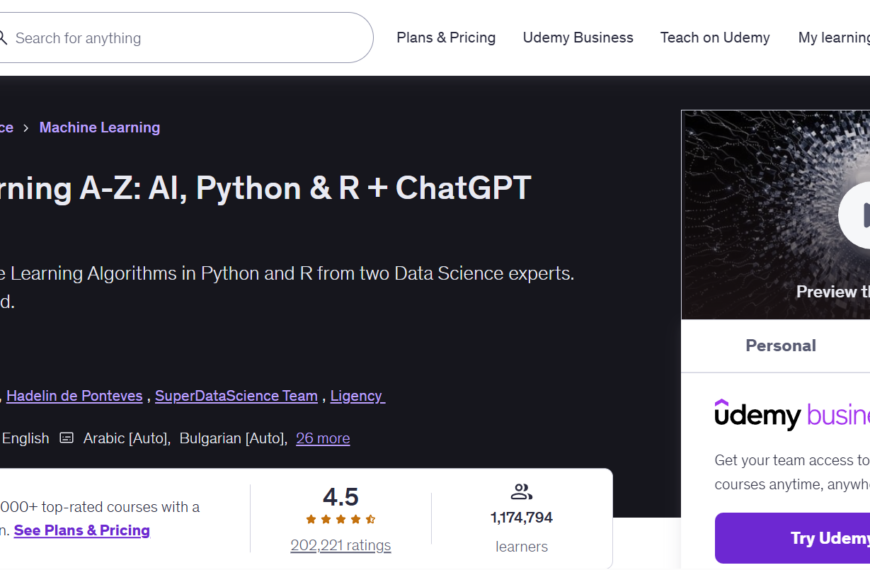This screenshot has width=870, height=570.
Task: Switch to the Personal tab
Action: (781, 346)
